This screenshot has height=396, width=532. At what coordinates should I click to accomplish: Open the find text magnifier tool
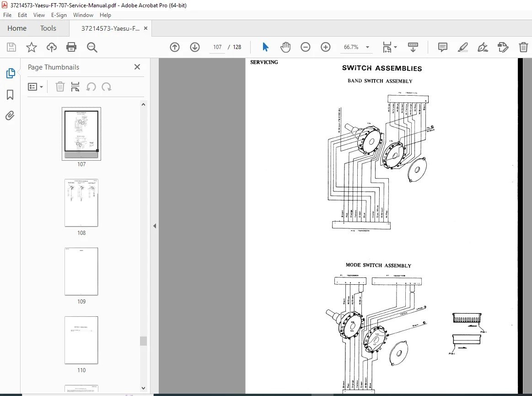(92, 47)
